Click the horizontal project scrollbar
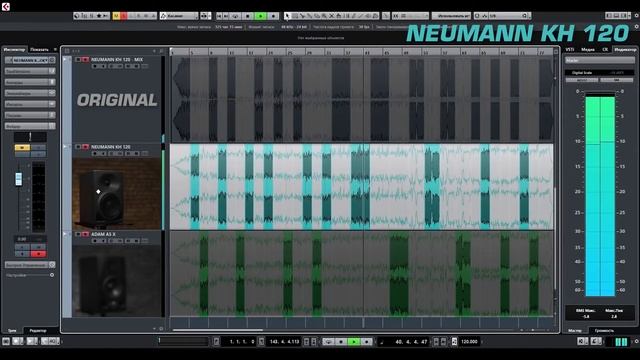Screen dimensions: 640x360 (x=218, y=330)
